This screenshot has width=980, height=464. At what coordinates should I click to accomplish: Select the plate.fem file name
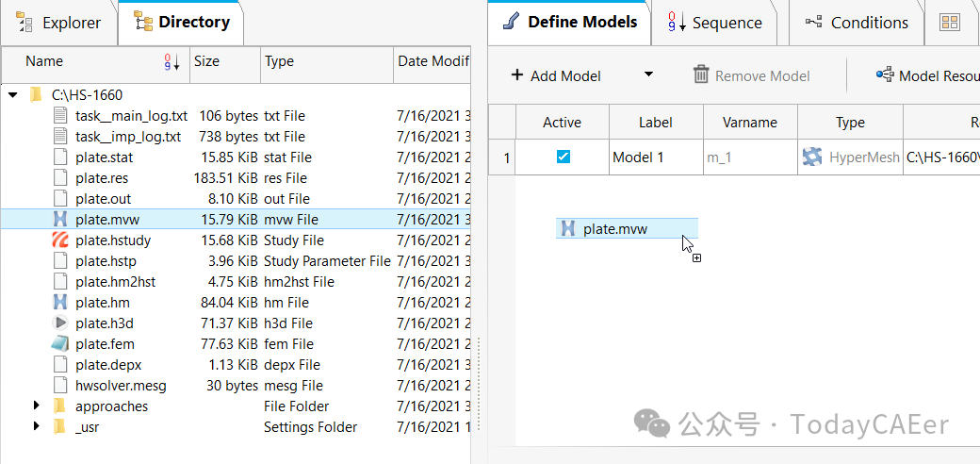pos(105,343)
